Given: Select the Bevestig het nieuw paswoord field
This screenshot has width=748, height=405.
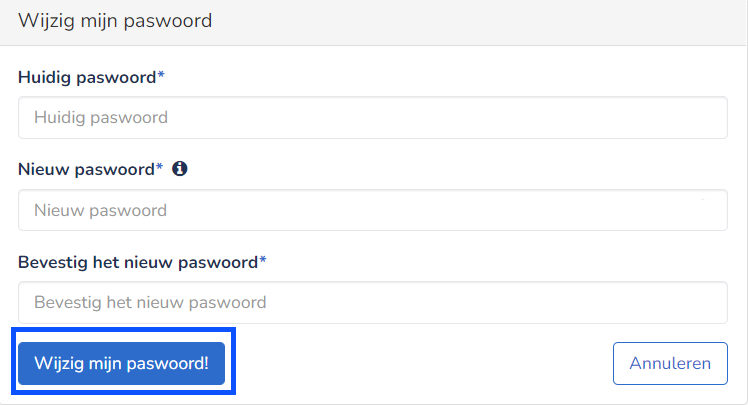Looking at the screenshot, I should 373,302.
